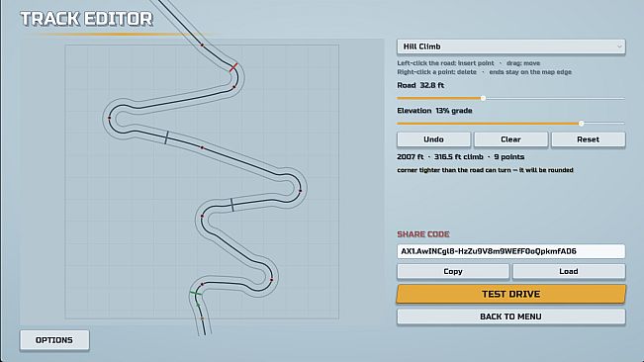Click the 'Road 32.8 ft' label
This screenshot has width=644, height=362.
click(x=420, y=85)
